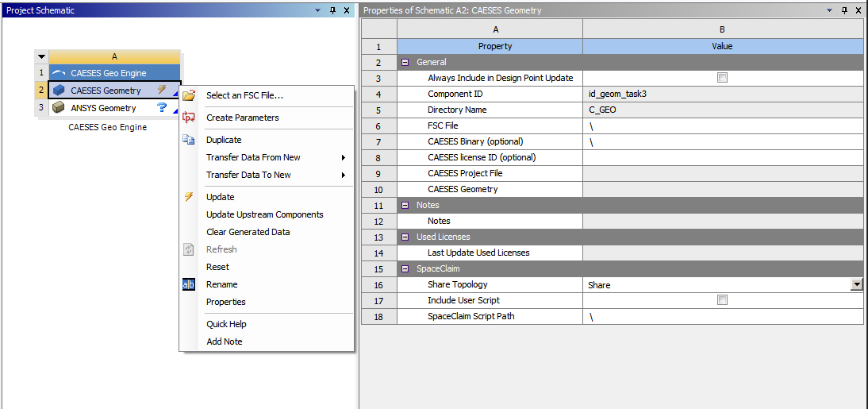
Task: Click the CAESES Project File property label
Action: [x=465, y=173]
